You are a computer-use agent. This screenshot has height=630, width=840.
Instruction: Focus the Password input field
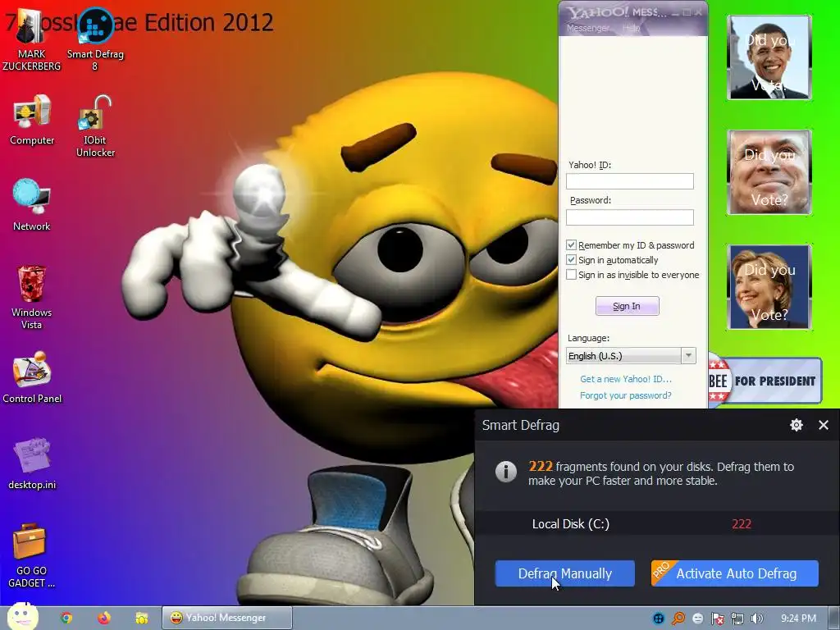coord(629,217)
